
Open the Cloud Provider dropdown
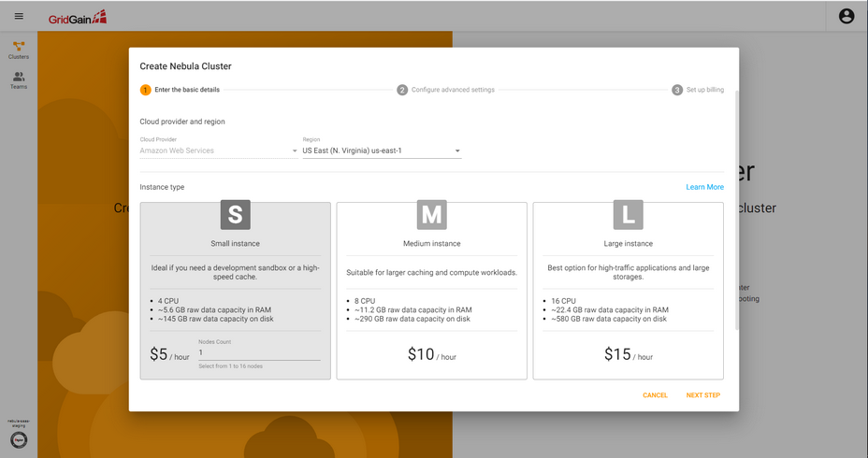tap(219, 150)
